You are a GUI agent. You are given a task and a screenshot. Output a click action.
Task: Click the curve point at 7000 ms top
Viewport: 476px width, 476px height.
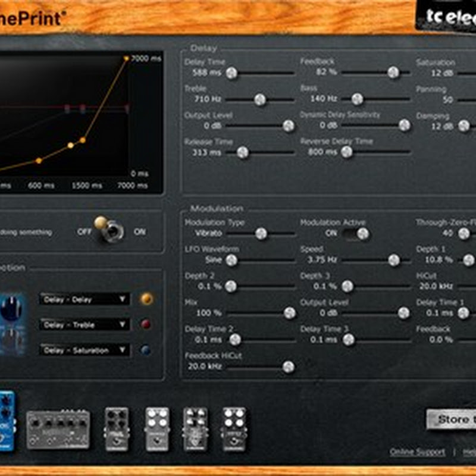[126, 58]
